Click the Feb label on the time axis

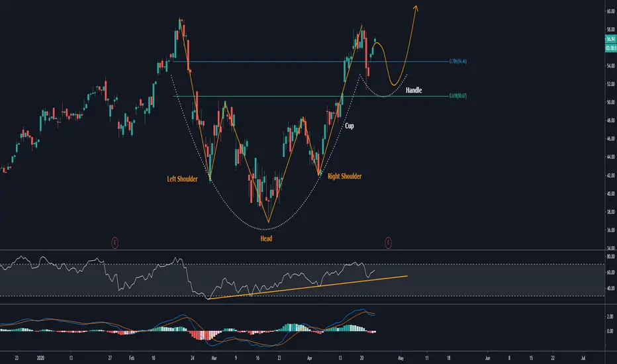[x=132, y=358]
